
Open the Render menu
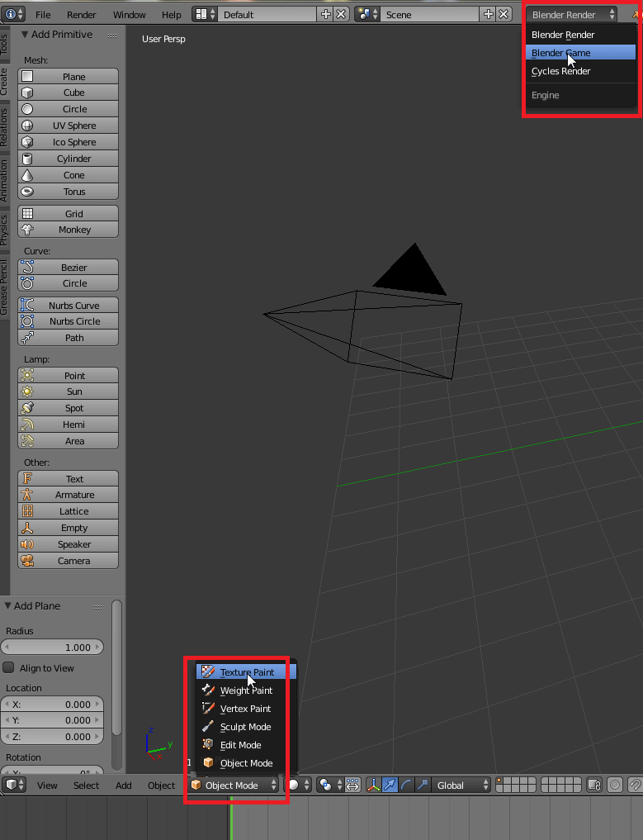[82, 15]
